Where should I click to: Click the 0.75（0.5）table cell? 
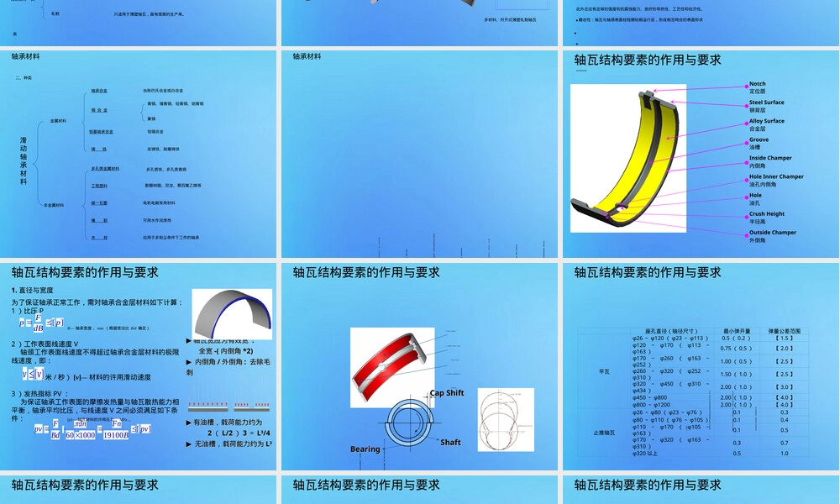coord(736,348)
